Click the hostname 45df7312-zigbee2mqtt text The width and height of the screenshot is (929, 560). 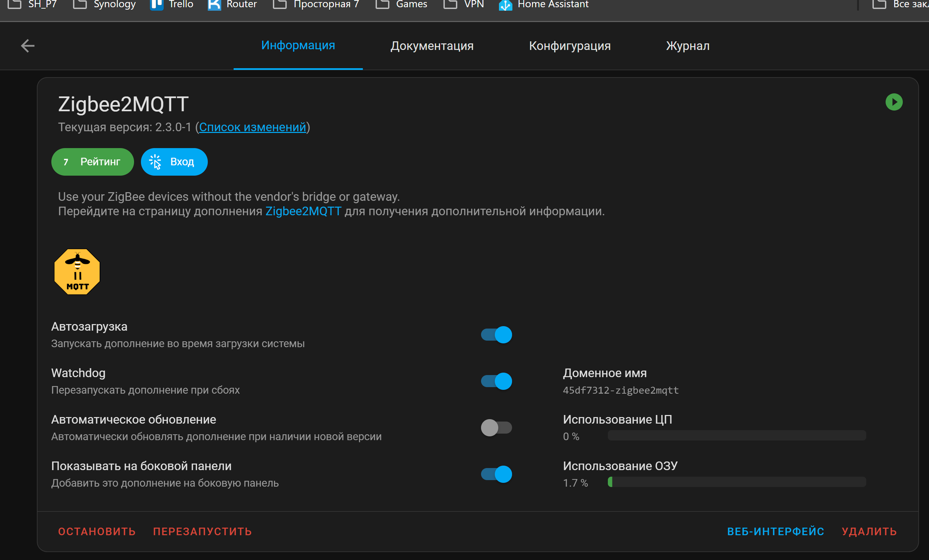[621, 390]
